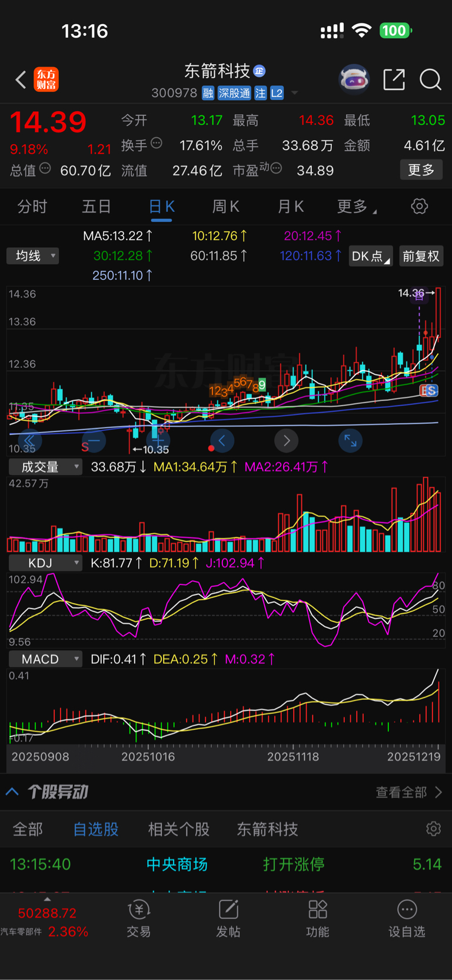Tap the 深股通 tag badge
Viewport: 452px width, 980px height.
(234, 93)
